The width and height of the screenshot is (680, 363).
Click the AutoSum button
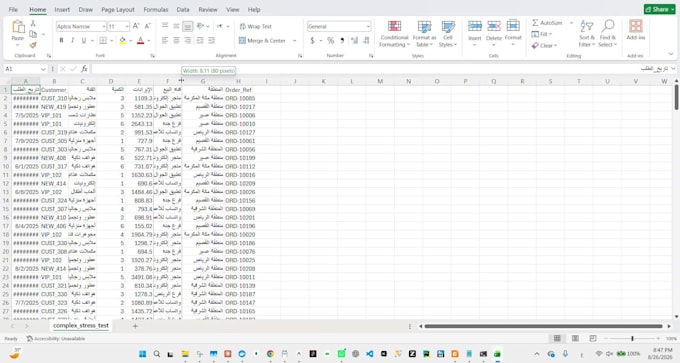point(547,23)
